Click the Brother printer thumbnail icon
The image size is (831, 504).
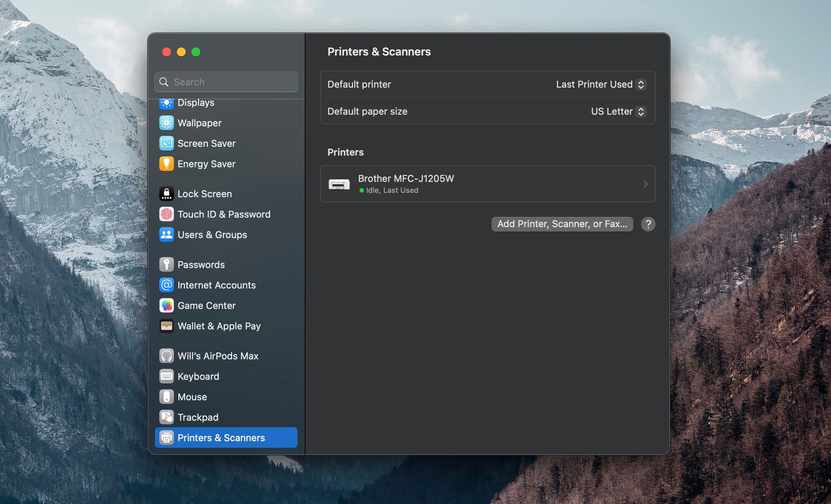point(339,184)
